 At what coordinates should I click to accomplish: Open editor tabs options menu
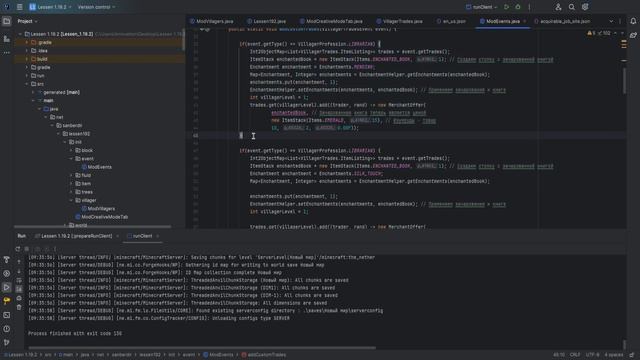(620, 21)
